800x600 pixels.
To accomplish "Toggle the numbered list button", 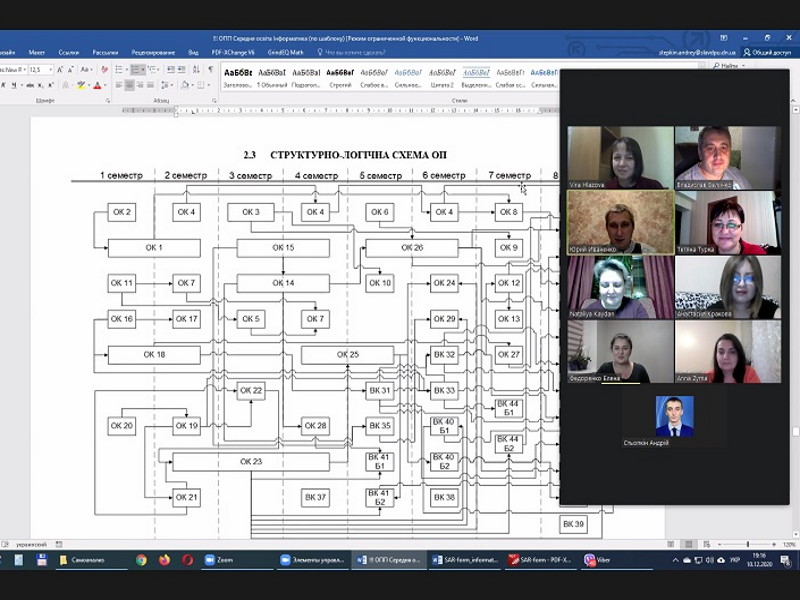I will tap(138, 69).
